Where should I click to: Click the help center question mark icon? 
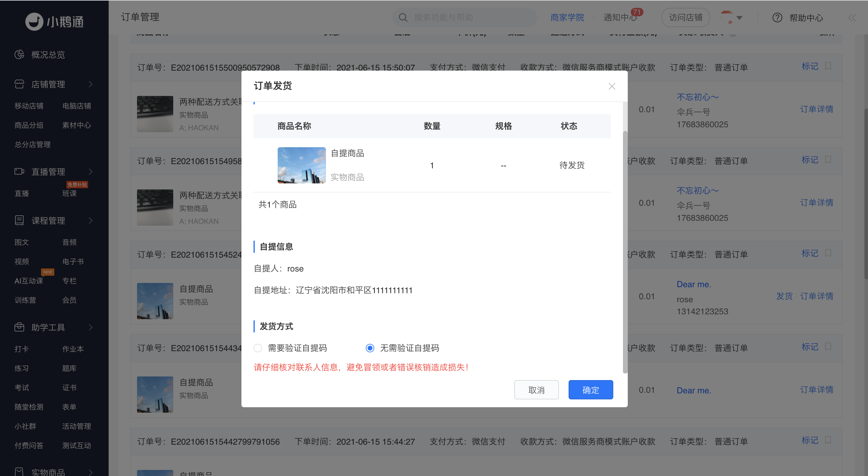point(777,17)
